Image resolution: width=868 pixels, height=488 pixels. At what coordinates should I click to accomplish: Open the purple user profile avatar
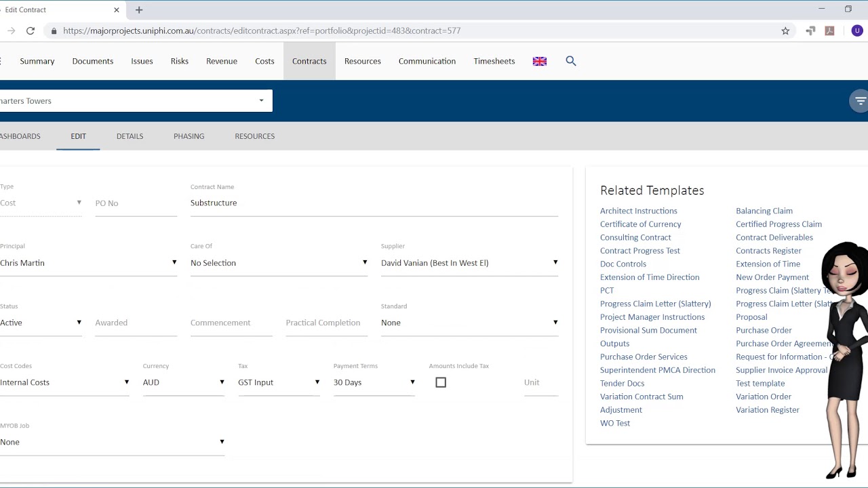(857, 30)
